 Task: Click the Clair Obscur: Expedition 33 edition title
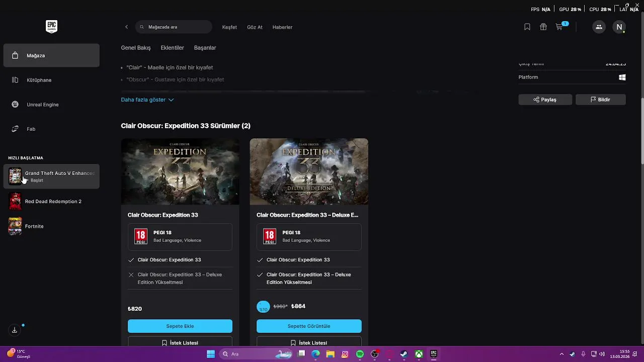click(x=163, y=215)
